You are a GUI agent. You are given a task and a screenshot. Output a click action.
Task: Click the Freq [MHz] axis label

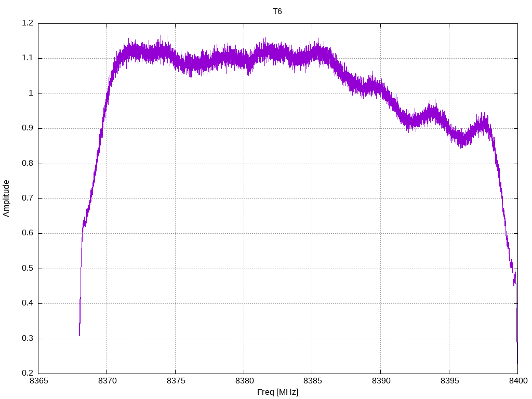(x=277, y=392)
